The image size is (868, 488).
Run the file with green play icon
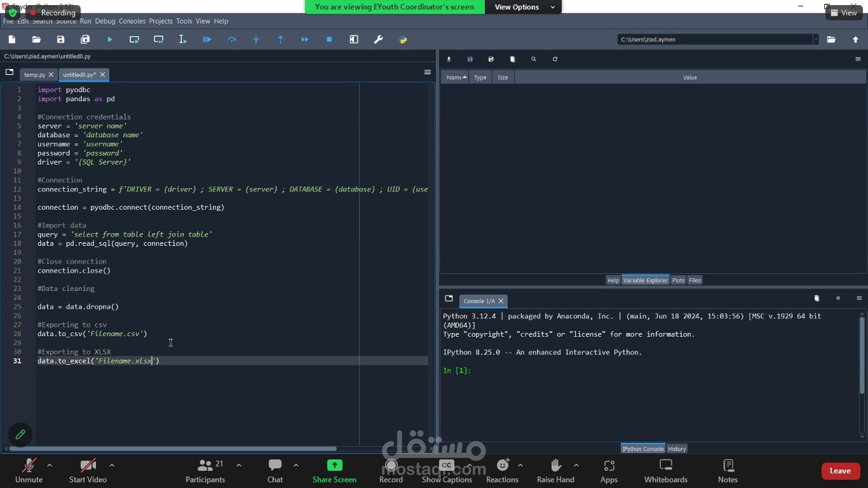point(110,39)
